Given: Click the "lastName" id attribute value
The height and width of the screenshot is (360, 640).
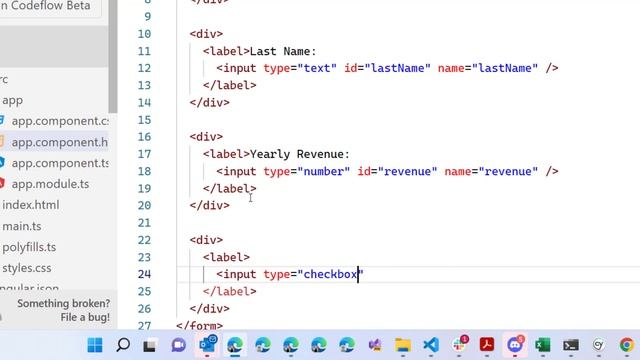Looking at the screenshot, I should click(398, 68).
